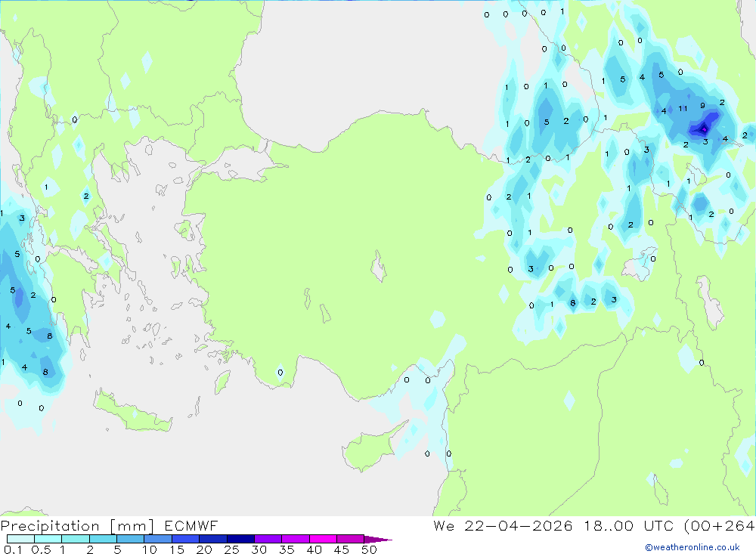
Task: Click the dark purple peak precipitation cell
Action: pos(703,128)
